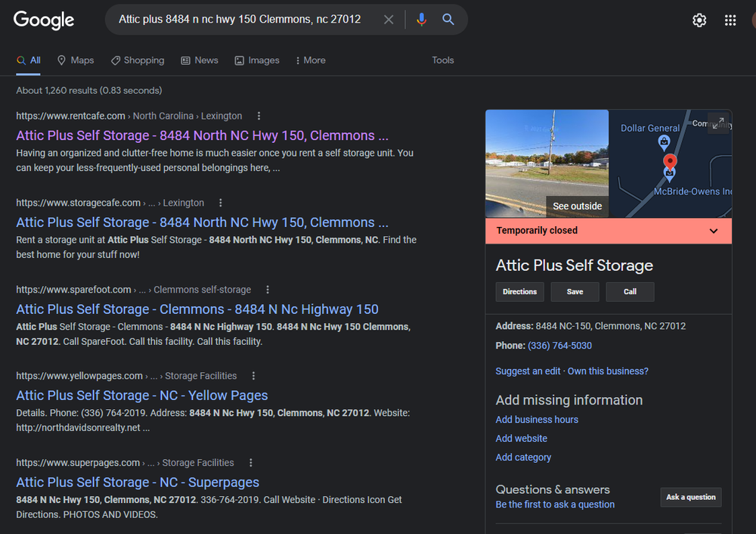Image resolution: width=756 pixels, height=534 pixels.
Task: Start voice search with microphone icon
Action: 421,20
